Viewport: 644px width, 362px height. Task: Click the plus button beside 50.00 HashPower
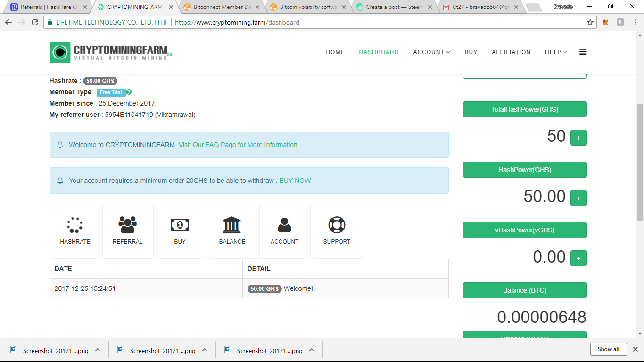[x=578, y=198]
